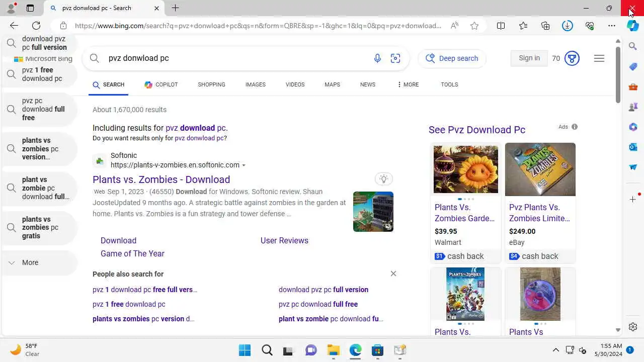Click the lightbulb icon beside Softonic result

coord(384,179)
